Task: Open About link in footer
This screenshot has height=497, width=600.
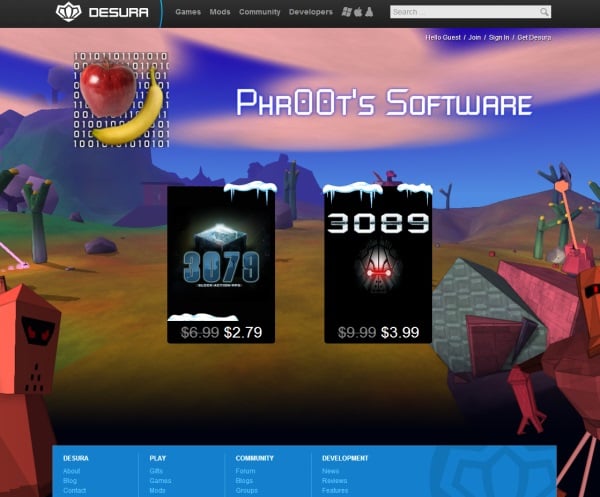Action: point(72,471)
